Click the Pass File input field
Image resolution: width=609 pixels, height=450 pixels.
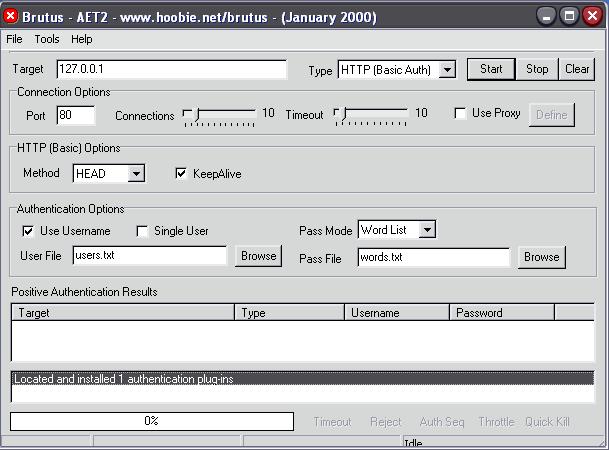tap(433, 257)
